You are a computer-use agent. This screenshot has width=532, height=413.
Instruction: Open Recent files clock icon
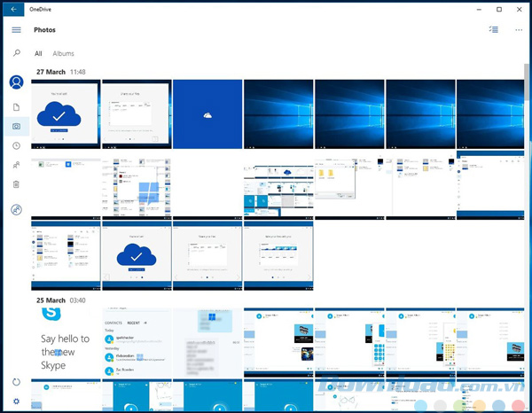(16, 146)
